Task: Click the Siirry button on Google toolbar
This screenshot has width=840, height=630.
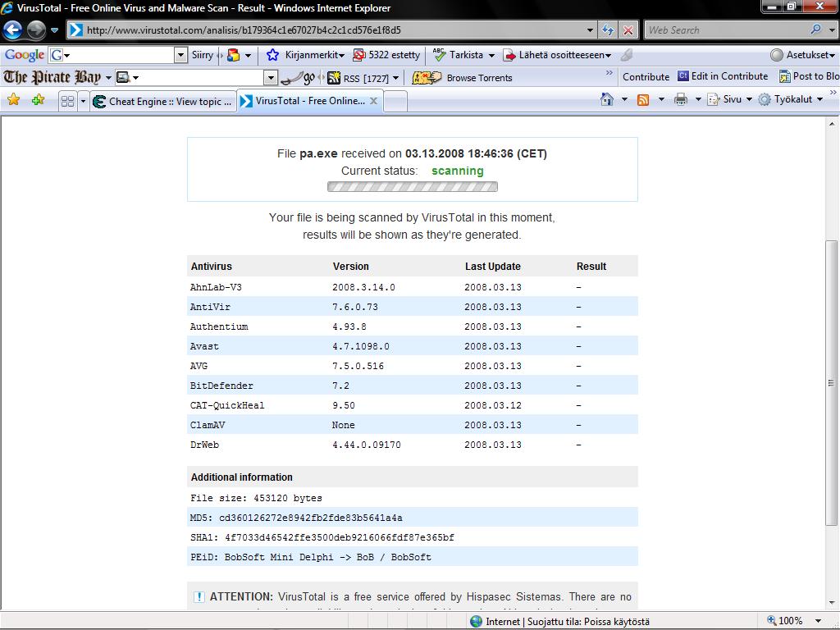Action: coord(202,55)
